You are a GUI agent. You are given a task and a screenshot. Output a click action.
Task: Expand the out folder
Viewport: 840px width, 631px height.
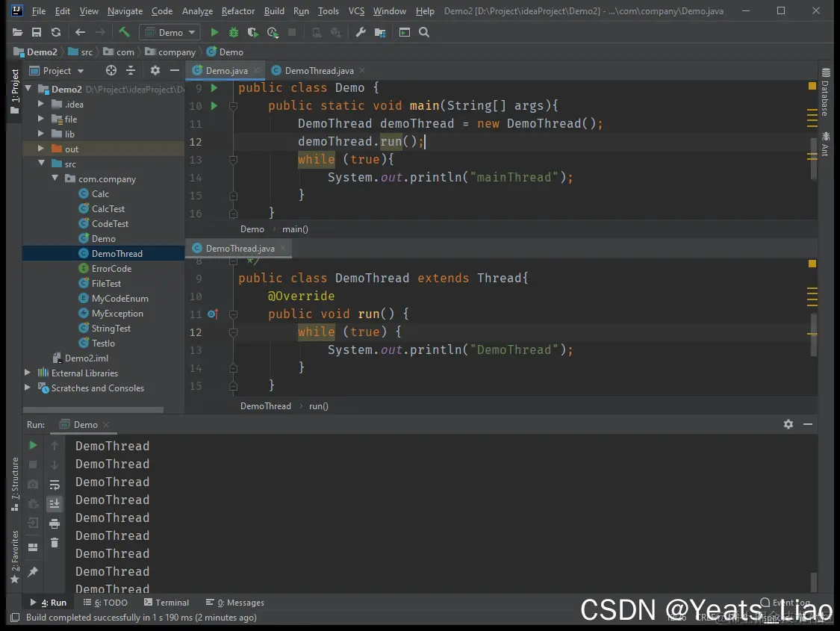[x=41, y=149]
